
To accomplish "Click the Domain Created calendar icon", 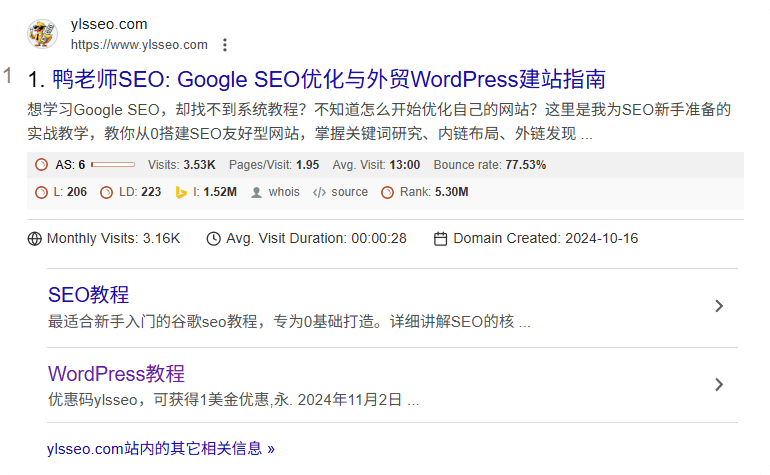I will 440,239.
